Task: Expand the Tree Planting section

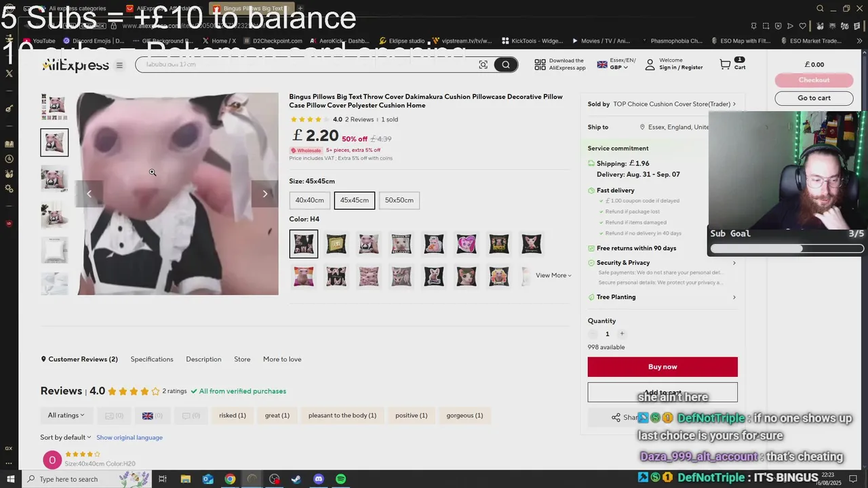Action: point(662,297)
